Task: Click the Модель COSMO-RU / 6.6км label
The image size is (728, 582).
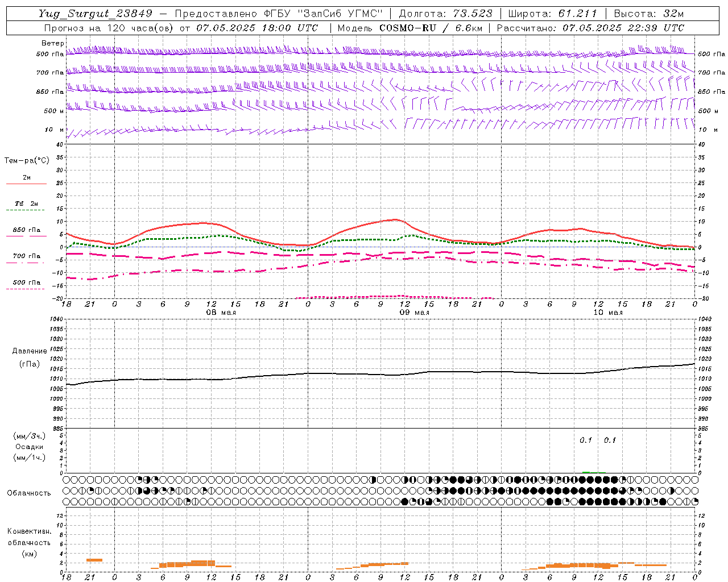Action: tap(409, 27)
